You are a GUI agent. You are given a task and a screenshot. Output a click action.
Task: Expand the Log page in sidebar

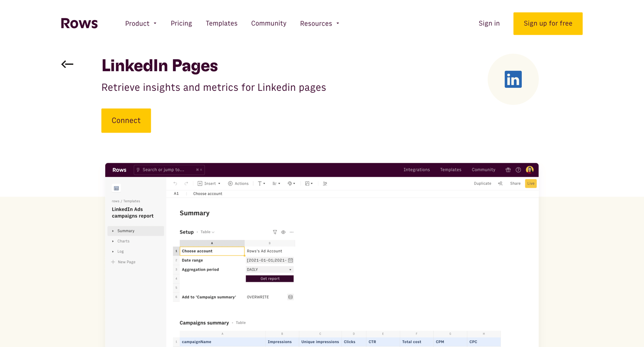tap(113, 252)
